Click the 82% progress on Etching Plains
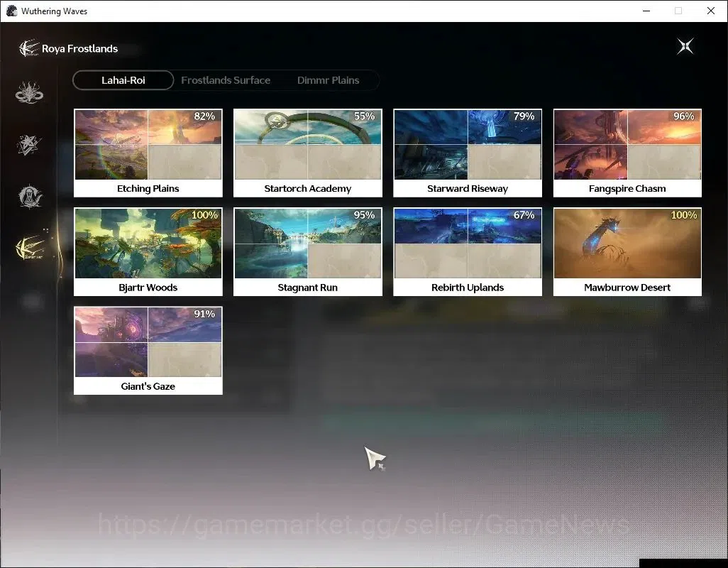Screen dimensions: 728x568 204,116
